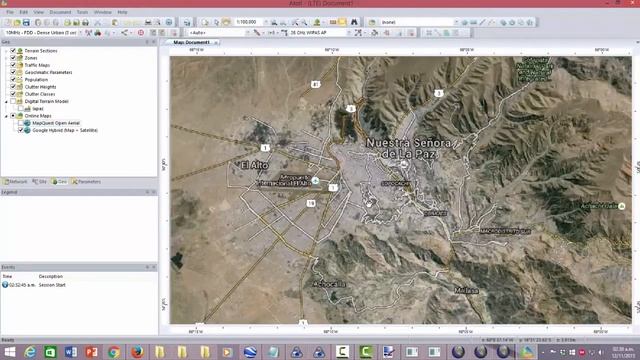Image resolution: width=640 pixels, height=360 pixels.
Task: Select the hand Pan map tool
Action: (x=226, y=22)
